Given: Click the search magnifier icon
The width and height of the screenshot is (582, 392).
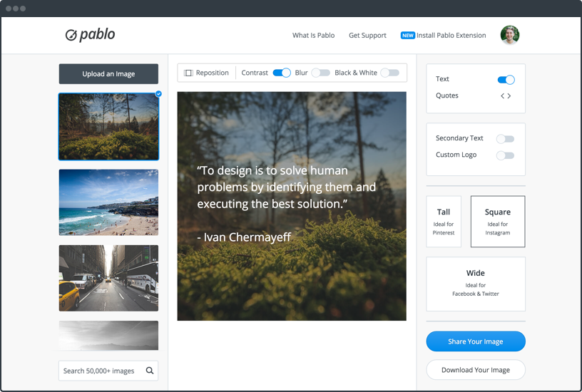Looking at the screenshot, I should [150, 371].
